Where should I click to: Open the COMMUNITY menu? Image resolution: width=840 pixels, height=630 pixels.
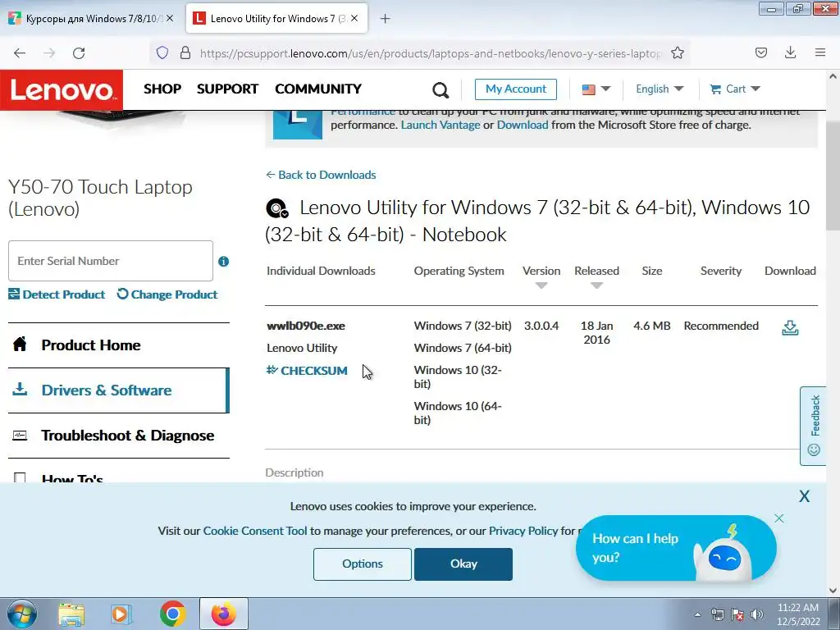pos(318,89)
